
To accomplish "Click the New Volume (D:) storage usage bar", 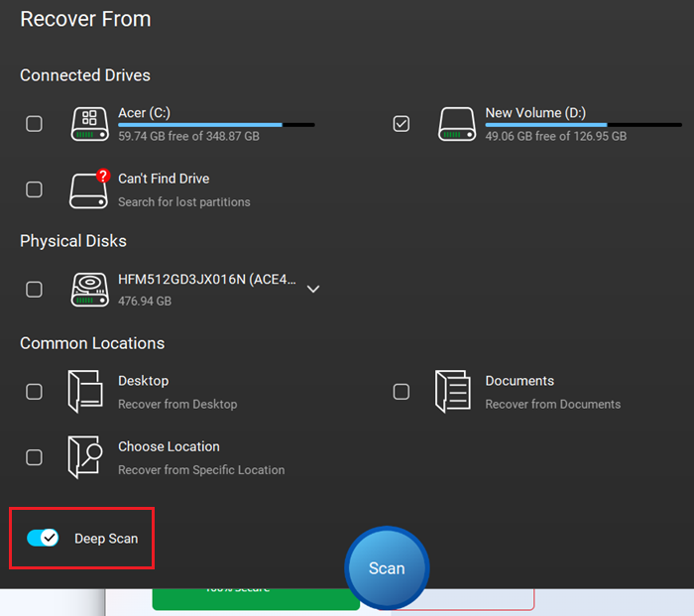I will (584, 125).
